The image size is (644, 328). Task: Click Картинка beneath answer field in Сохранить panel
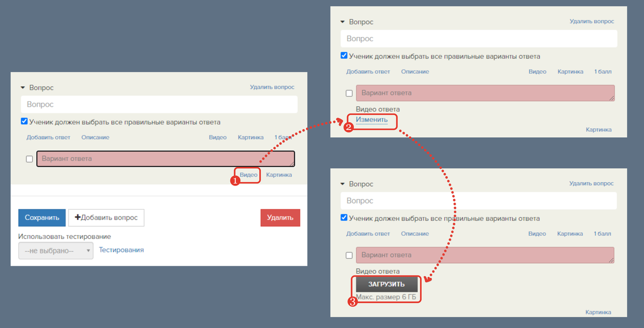pos(279,175)
